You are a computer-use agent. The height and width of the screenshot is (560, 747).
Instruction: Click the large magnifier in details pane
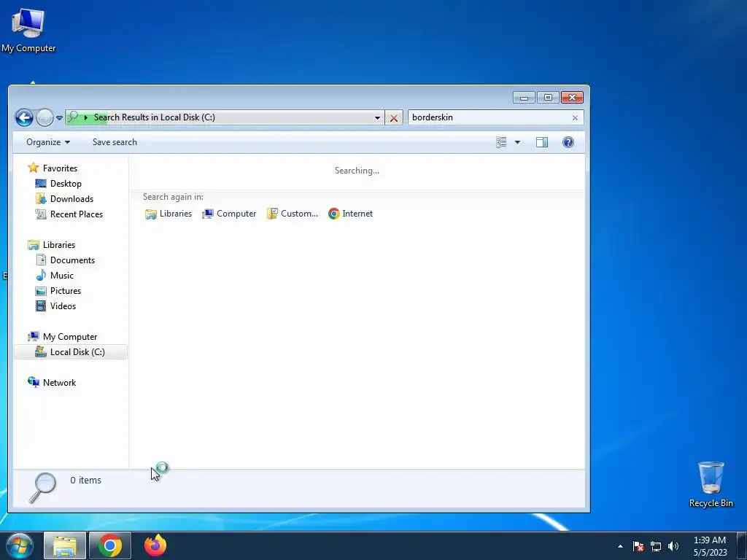(42, 488)
